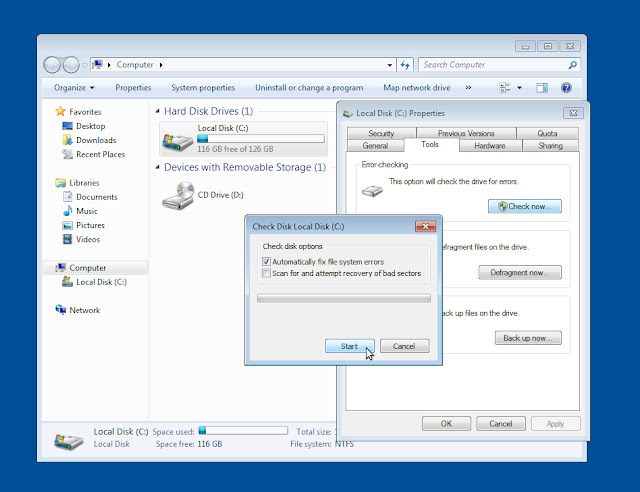Switch to the Sharing tab

(550, 146)
